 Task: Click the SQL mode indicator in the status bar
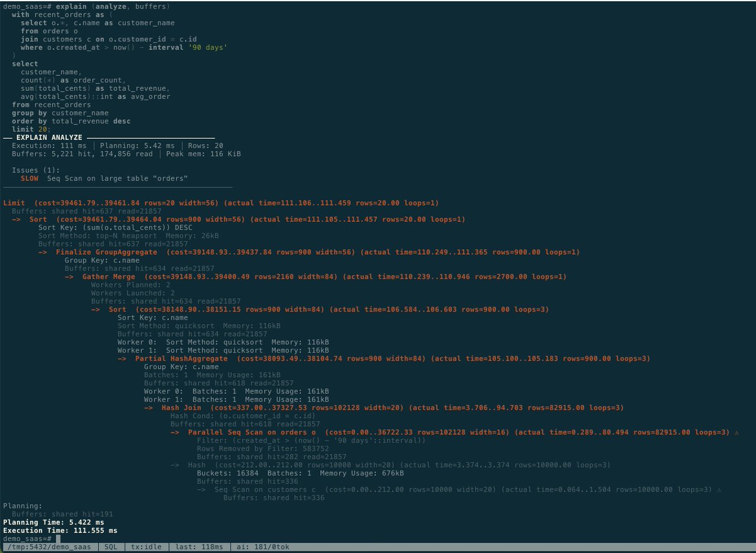[x=111, y=547]
